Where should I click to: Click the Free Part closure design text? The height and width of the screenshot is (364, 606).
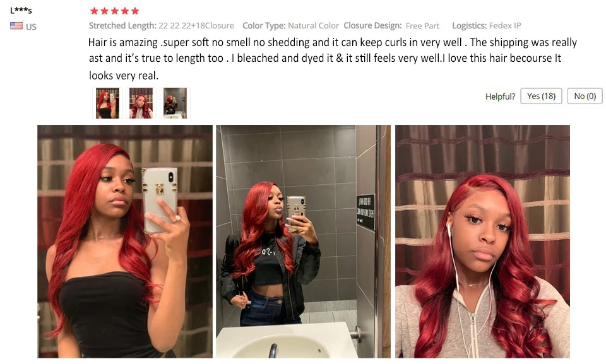pyautogui.click(x=422, y=26)
